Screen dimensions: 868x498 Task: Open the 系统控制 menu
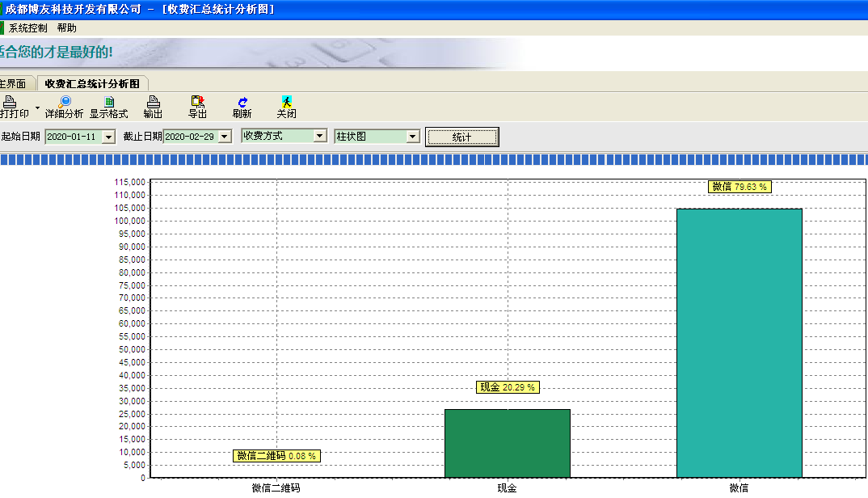click(x=27, y=27)
